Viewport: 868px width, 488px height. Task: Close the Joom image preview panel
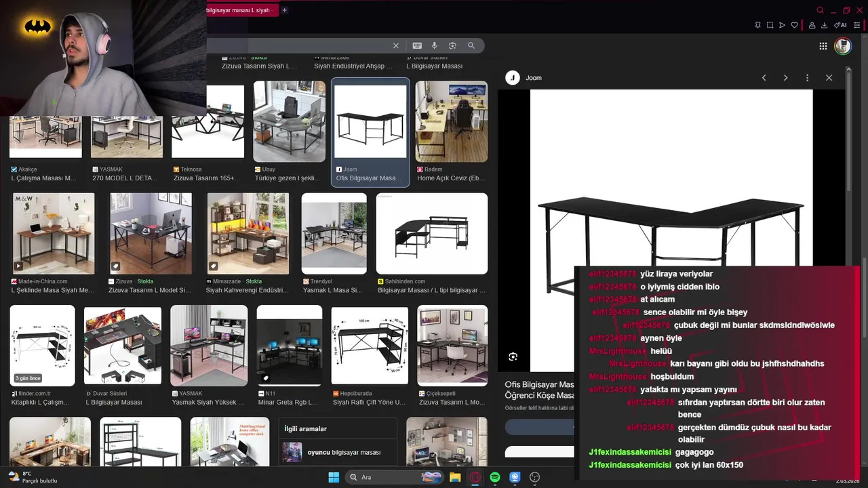pyautogui.click(x=829, y=78)
